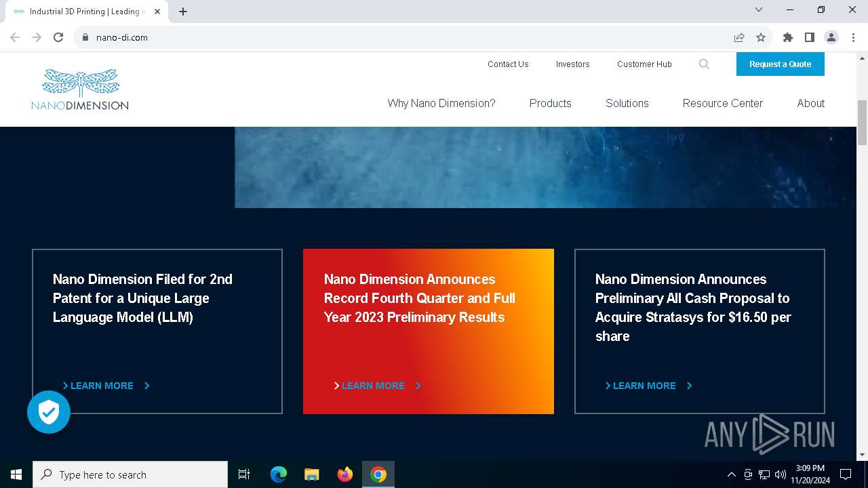Open the volume speaker tray icon
The width and height of the screenshot is (868, 488).
tap(781, 474)
